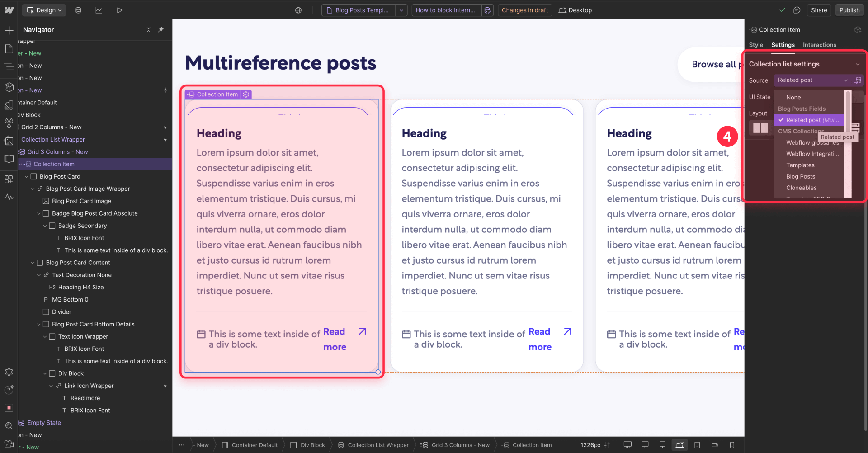Click the connect collection icon beside Source
The height and width of the screenshot is (453, 868).
[858, 80]
